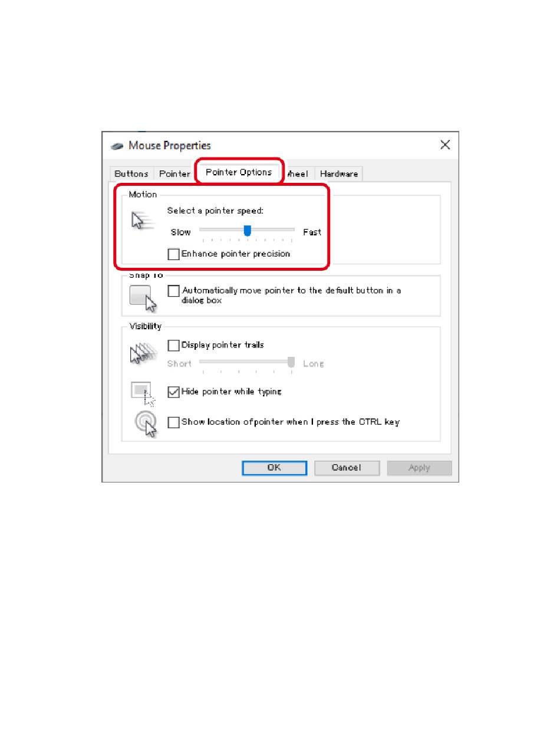Screen dimensions: 560x732
Task: Switch to the Wheel tab
Action: point(298,174)
